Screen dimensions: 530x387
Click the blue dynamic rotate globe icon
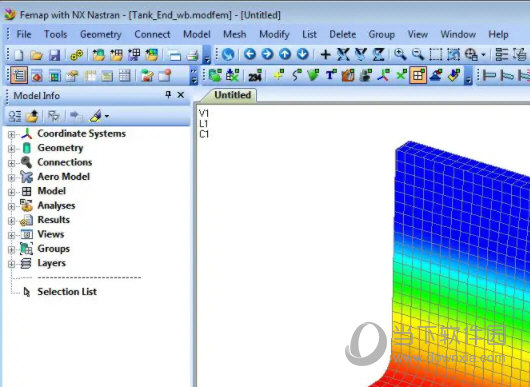click(x=228, y=54)
